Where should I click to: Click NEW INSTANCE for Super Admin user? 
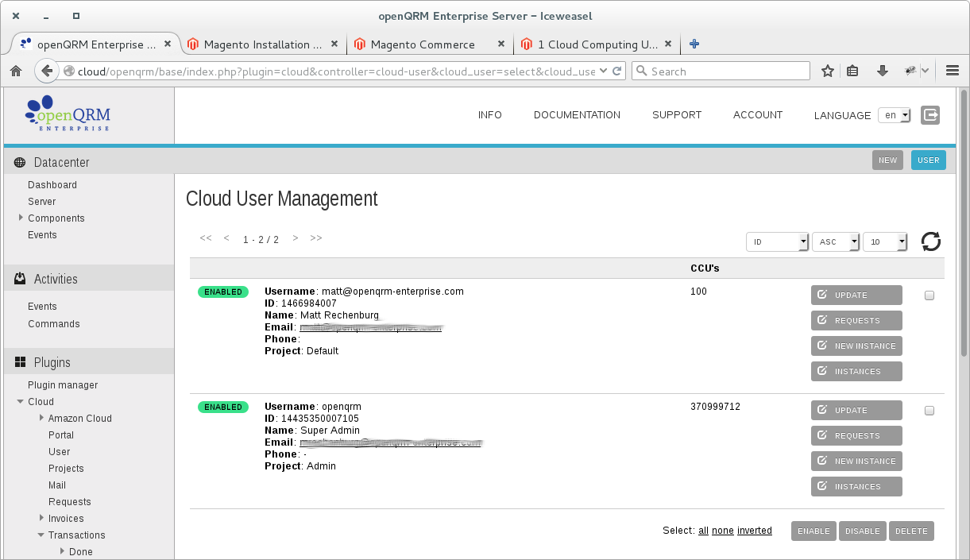[856, 462]
